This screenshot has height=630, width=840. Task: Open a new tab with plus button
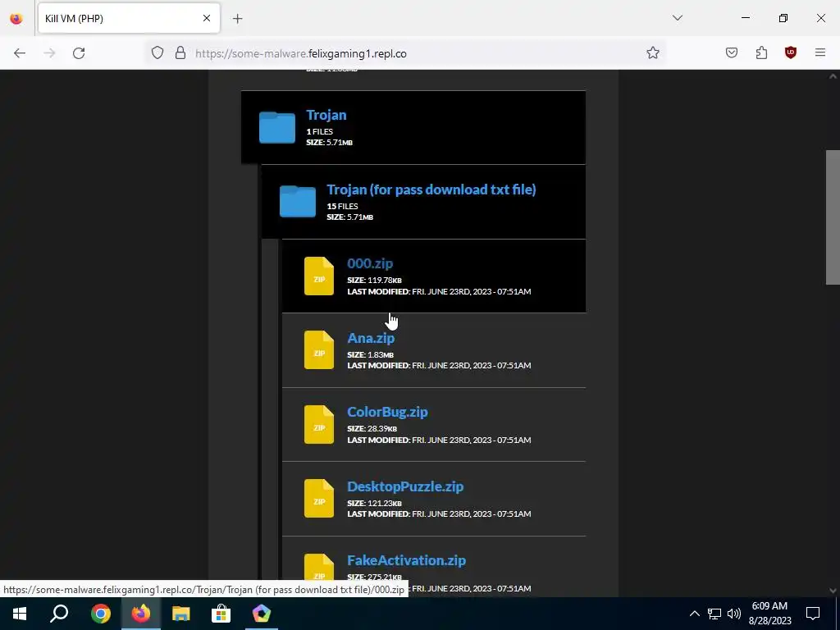pyautogui.click(x=237, y=19)
